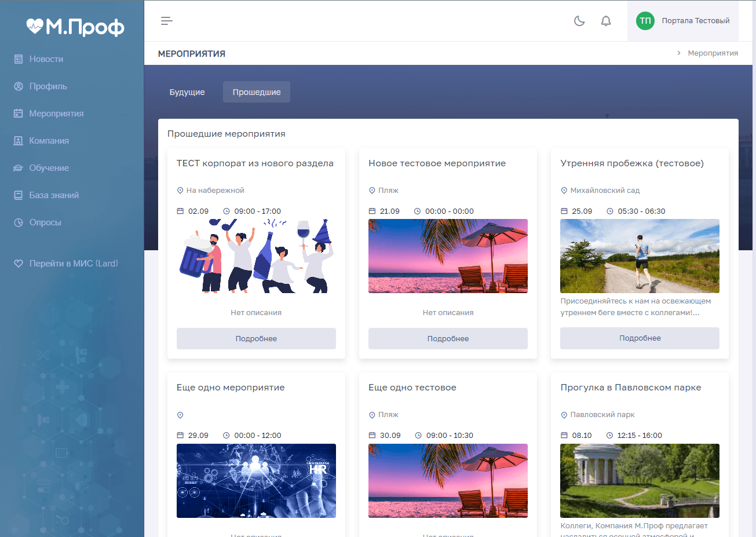
Task: Click Подробнее under Новое тестовое мероприятие
Action: (448, 338)
